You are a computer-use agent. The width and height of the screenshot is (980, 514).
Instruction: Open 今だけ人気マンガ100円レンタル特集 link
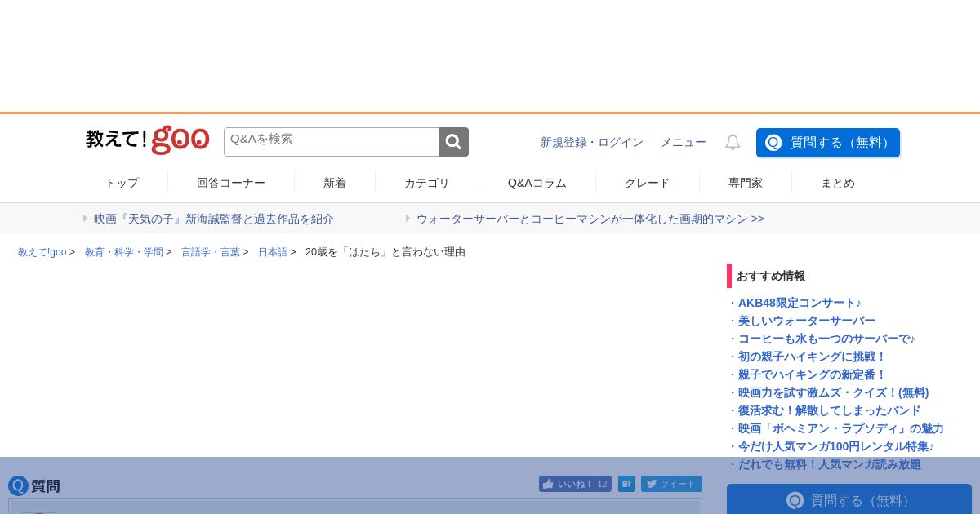[836, 446]
